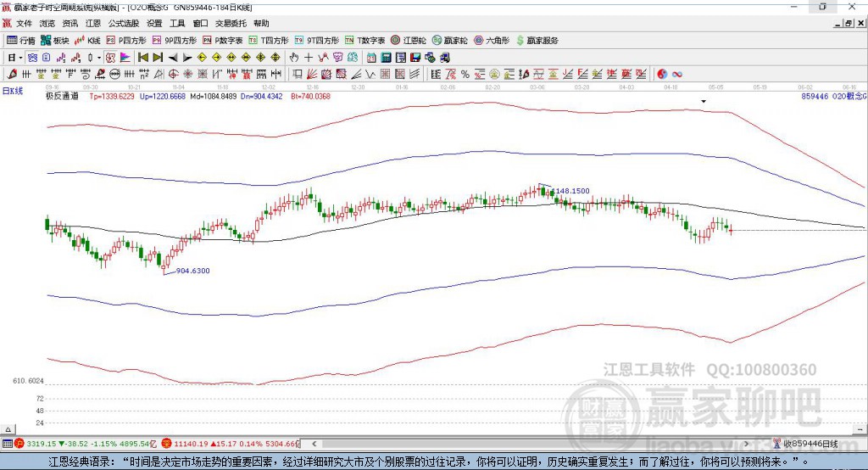Open the T四方形 tool

(269, 41)
